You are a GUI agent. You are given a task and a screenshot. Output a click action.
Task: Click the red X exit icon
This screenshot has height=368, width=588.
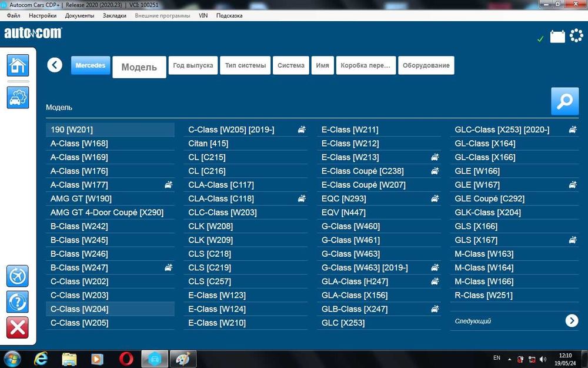click(17, 327)
